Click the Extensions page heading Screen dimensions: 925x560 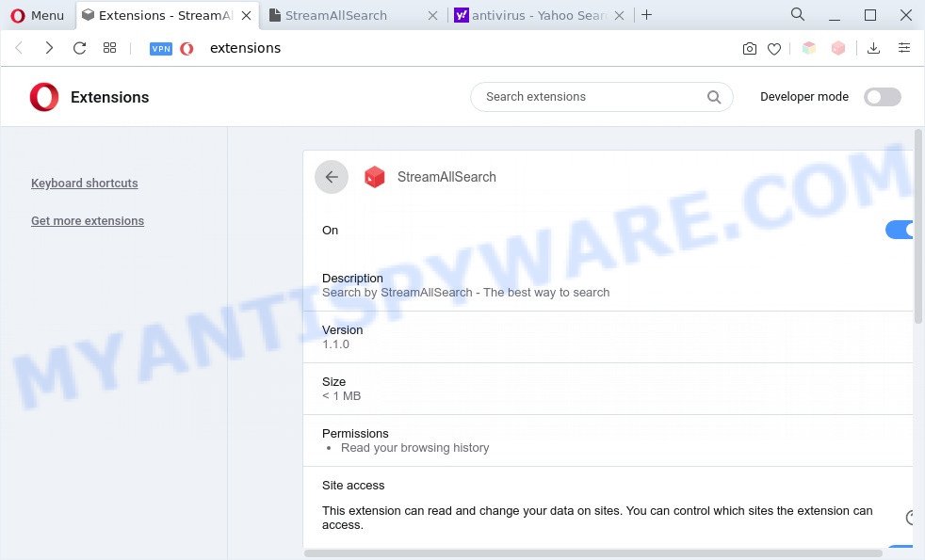(109, 97)
